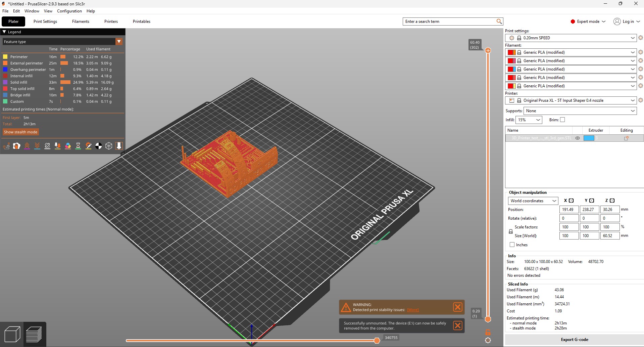Click the horizontal move slider thumb
Viewport: 644px width, 347px height.
[377, 341]
